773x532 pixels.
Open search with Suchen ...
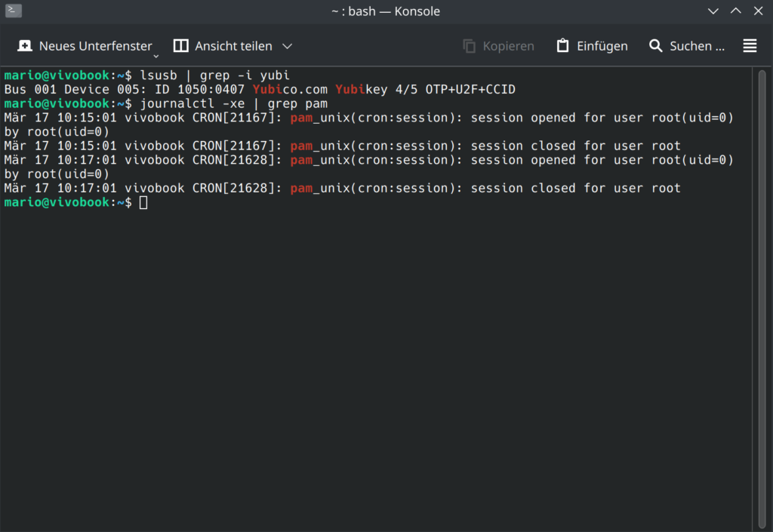point(687,46)
